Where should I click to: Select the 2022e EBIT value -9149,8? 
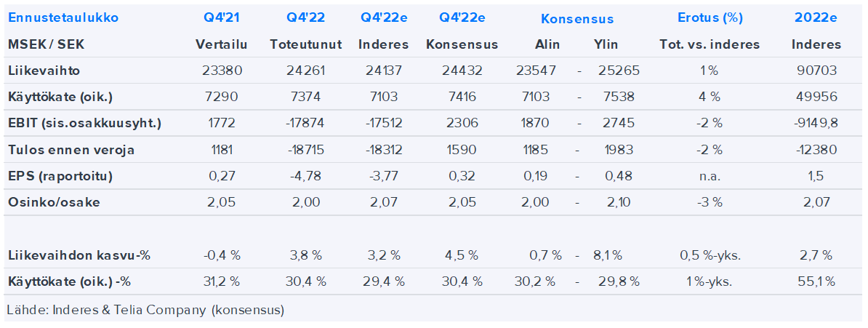click(x=816, y=124)
